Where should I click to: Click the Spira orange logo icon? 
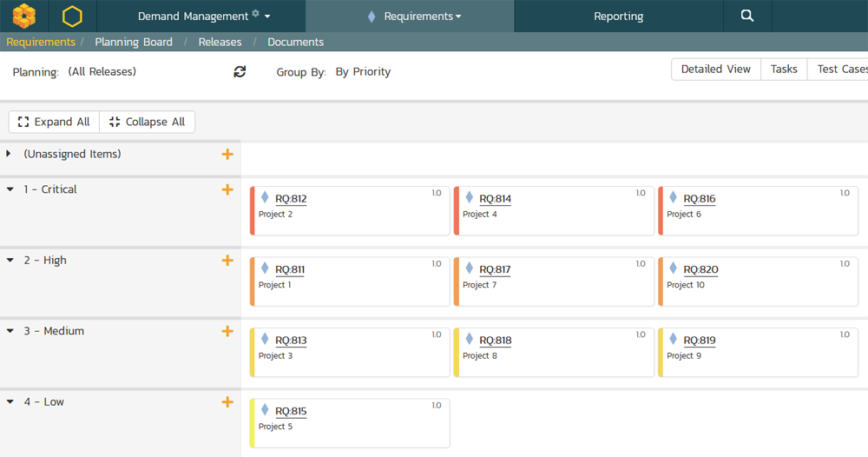pos(24,16)
